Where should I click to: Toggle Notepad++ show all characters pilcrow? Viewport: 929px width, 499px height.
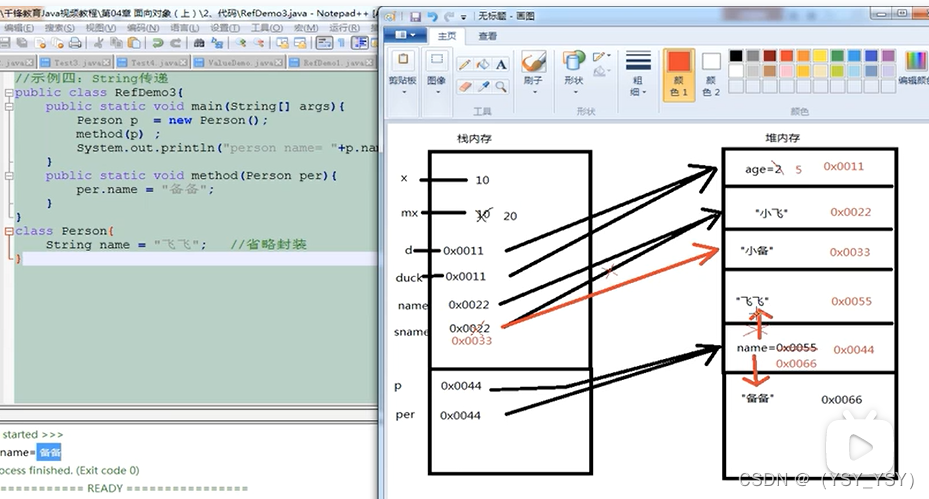point(341,43)
